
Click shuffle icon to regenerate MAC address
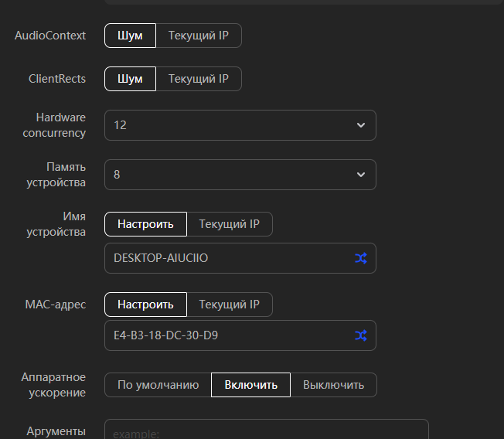pyautogui.click(x=360, y=335)
